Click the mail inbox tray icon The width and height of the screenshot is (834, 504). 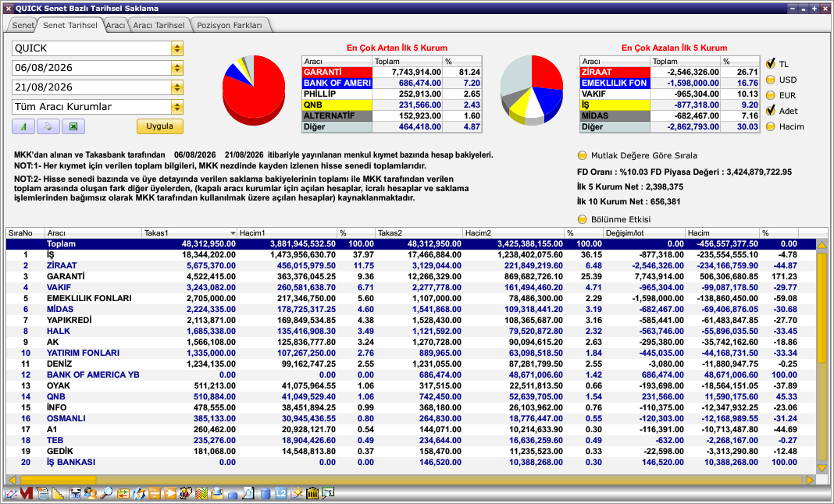tap(217, 493)
